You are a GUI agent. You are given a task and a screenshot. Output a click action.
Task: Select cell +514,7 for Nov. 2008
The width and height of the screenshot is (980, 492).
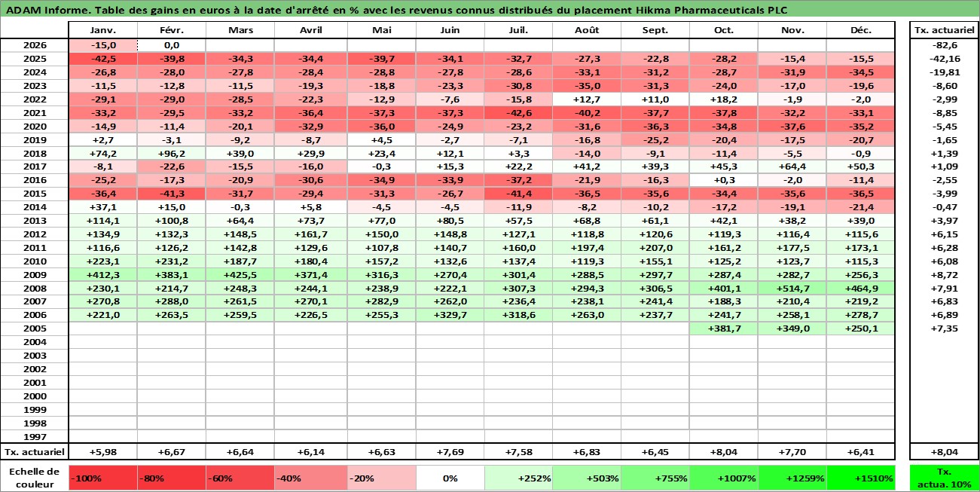coord(792,288)
